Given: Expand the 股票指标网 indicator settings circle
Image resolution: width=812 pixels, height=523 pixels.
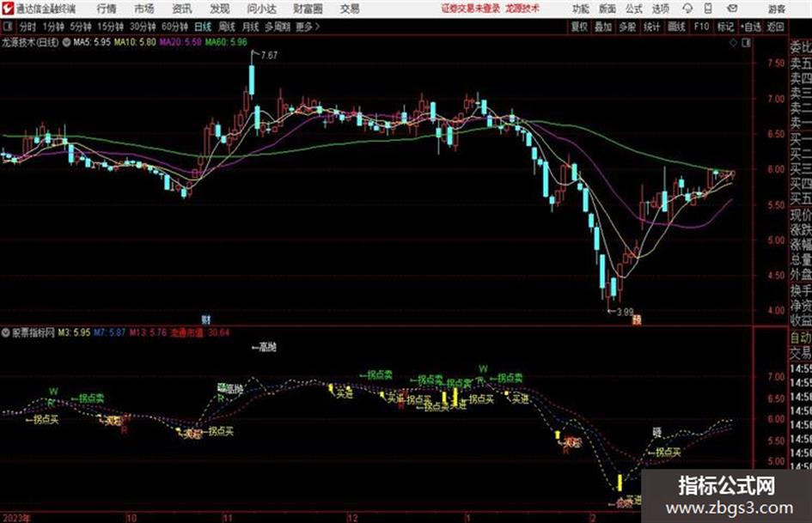Looking at the screenshot, I should pyautogui.click(x=6, y=332).
